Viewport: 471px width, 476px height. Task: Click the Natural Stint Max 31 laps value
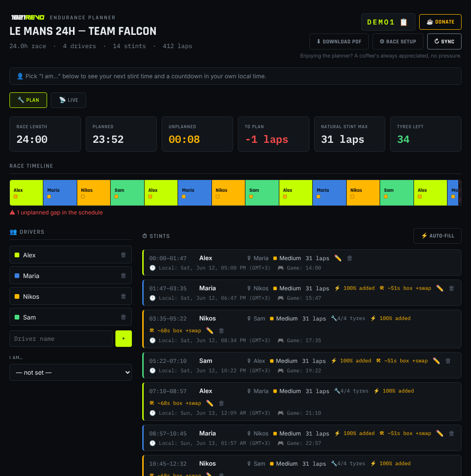[342, 140]
